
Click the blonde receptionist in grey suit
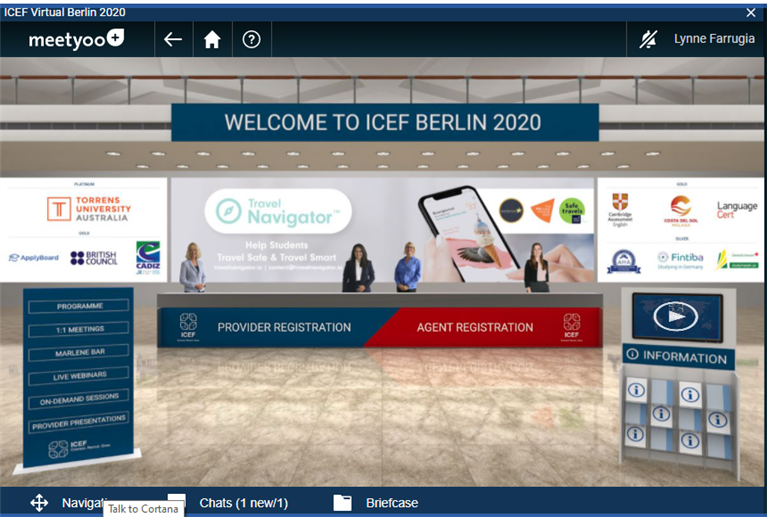[193, 268]
